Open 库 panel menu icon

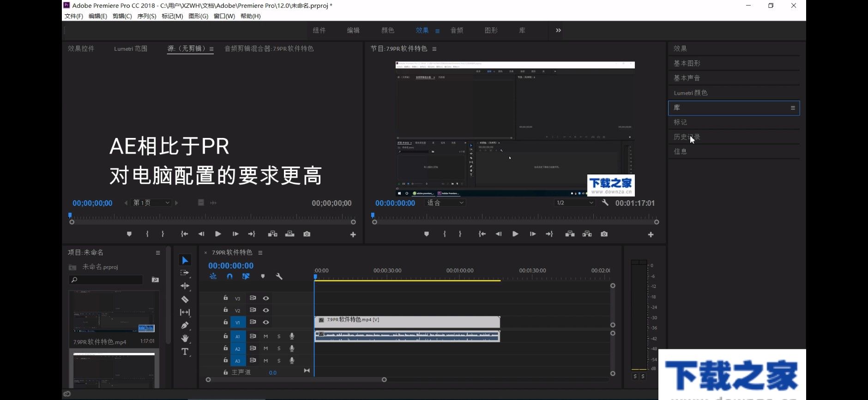click(x=793, y=108)
